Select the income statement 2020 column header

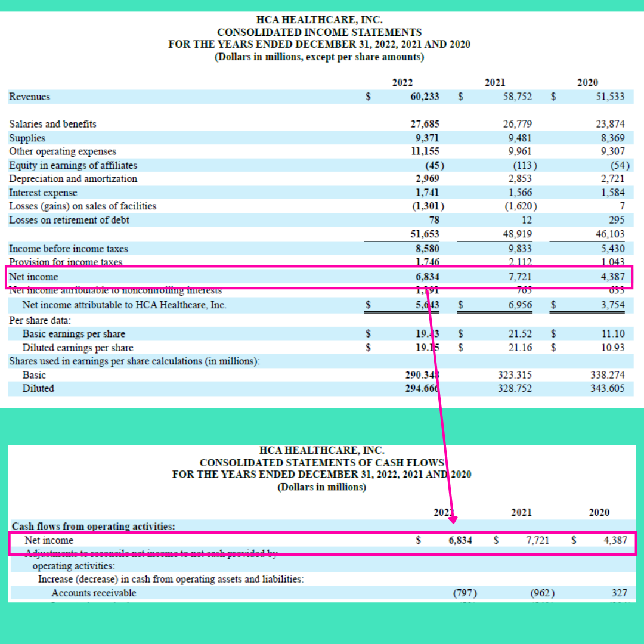[588, 82]
